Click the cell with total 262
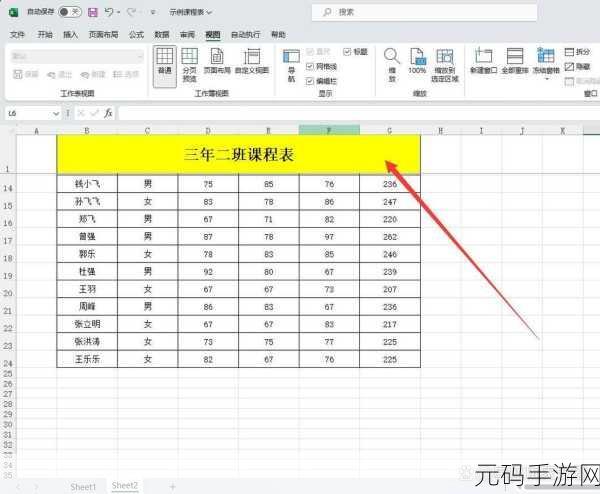The width and height of the screenshot is (600, 494). tap(390, 236)
